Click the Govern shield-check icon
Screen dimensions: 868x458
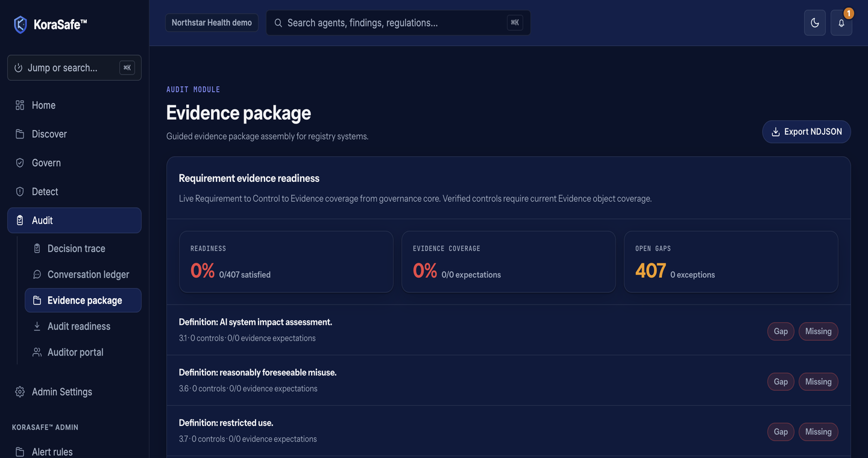(x=20, y=163)
